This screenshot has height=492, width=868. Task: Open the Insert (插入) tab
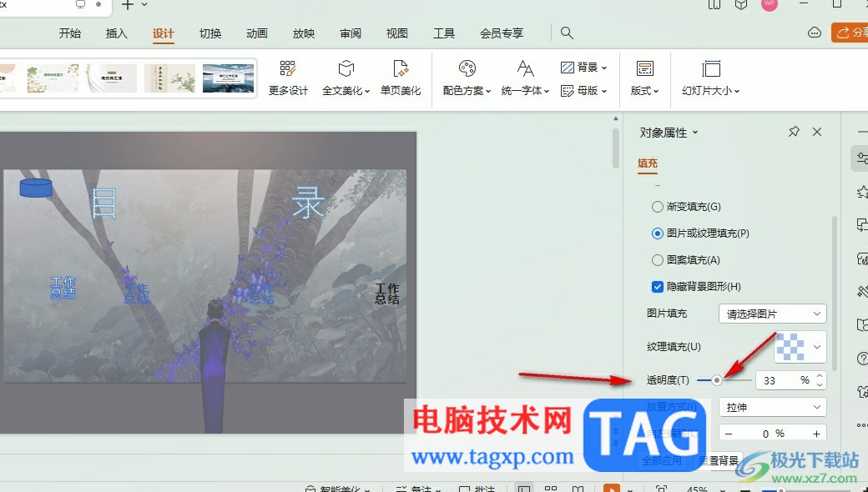116,33
